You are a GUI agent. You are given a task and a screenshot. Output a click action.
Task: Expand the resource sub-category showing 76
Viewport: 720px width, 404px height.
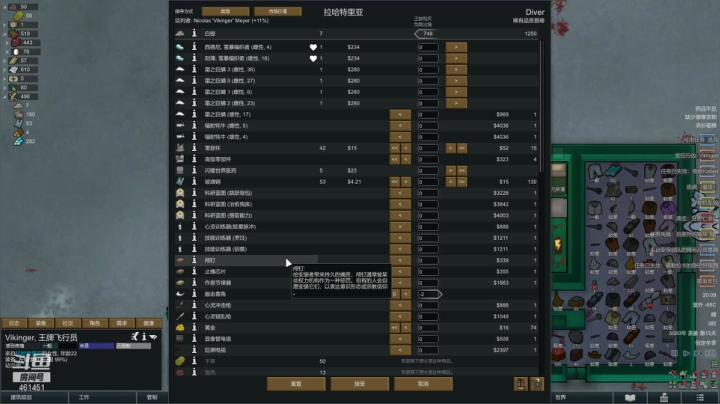7,51
